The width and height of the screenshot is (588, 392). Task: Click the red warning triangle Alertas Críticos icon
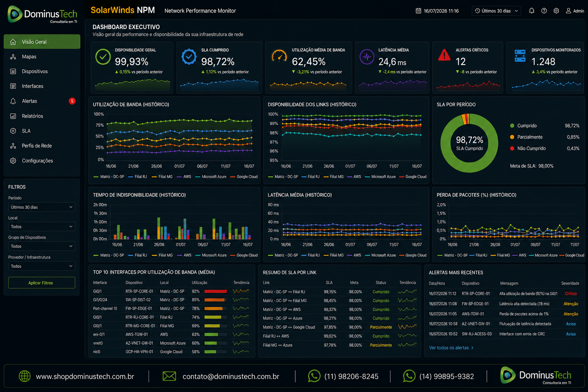[444, 55]
